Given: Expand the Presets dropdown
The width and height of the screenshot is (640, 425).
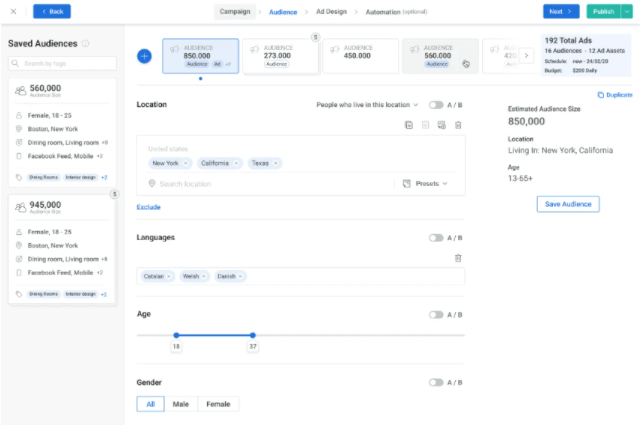Looking at the screenshot, I should point(425,184).
